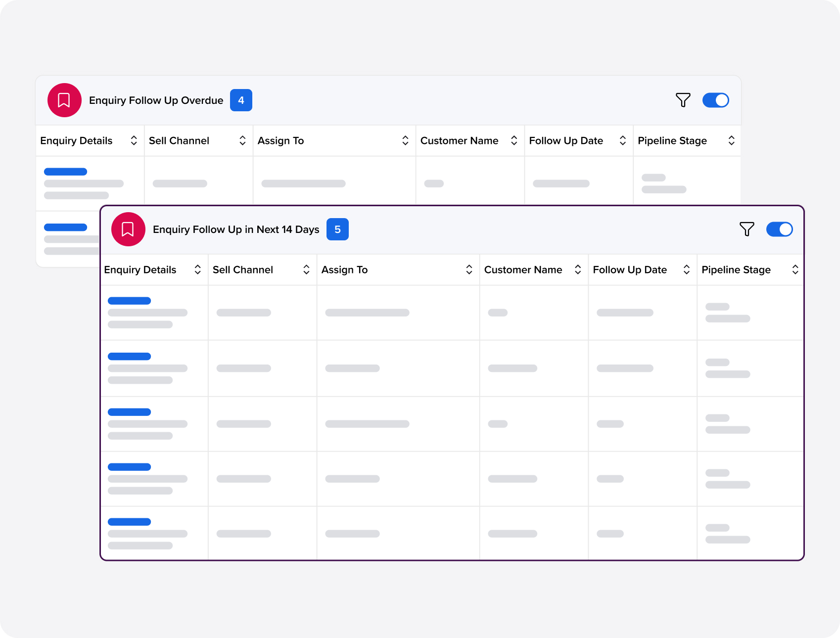Viewport: 840px width, 638px height.
Task: Sort Pipeline Stage in Next 14 Days table
Action: 795,270
